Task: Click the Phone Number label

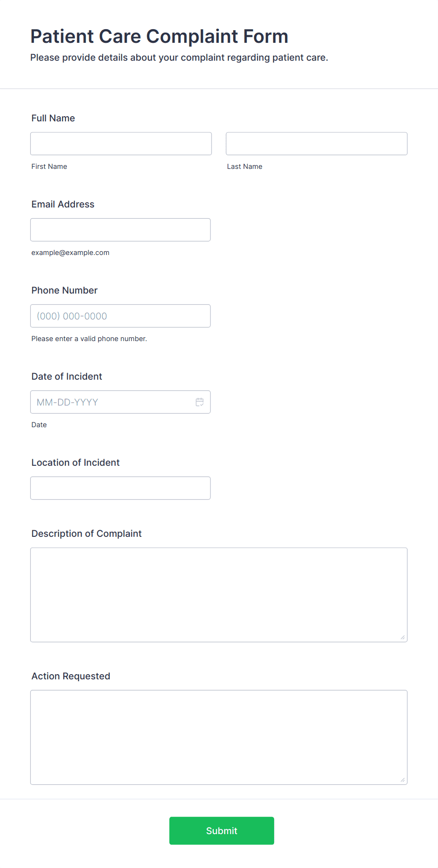Action: 65,290
